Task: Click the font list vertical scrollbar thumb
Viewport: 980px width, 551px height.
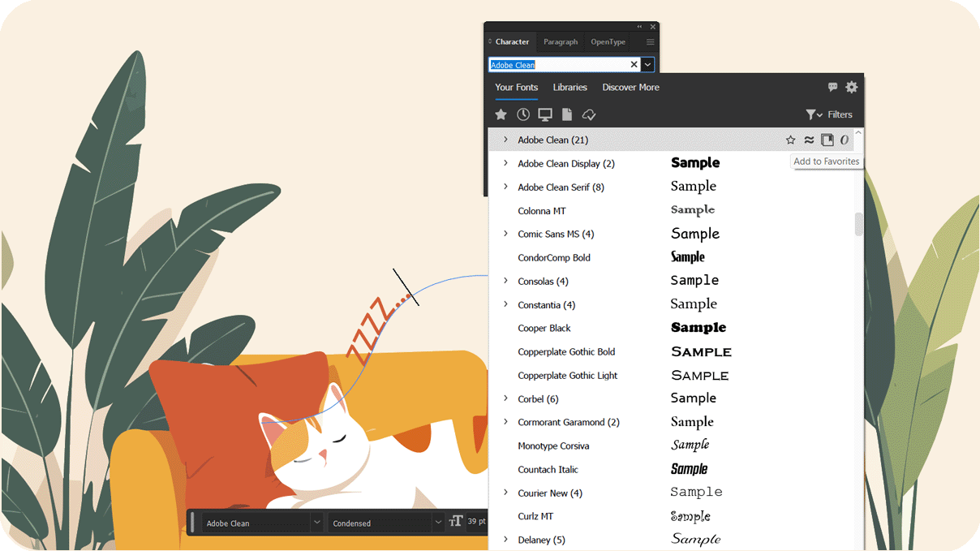Action: tap(858, 224)
